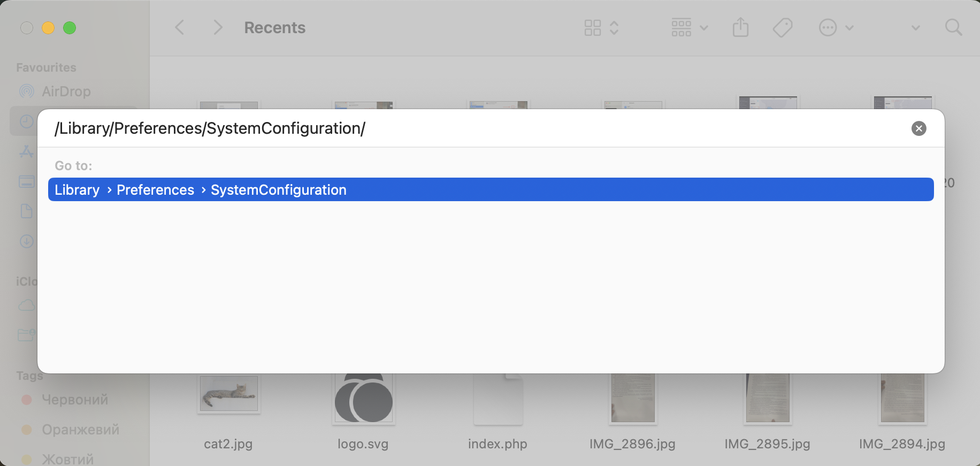
Task: Open the Downloads arrow icon in sidebar
Action: click(x=26, y=241)
